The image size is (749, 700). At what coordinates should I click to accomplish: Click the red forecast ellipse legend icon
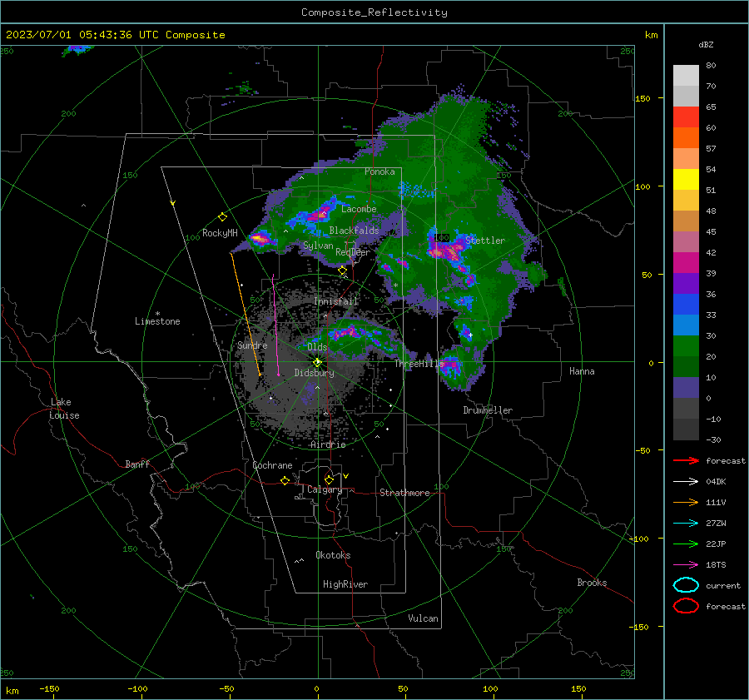point(686,606)
